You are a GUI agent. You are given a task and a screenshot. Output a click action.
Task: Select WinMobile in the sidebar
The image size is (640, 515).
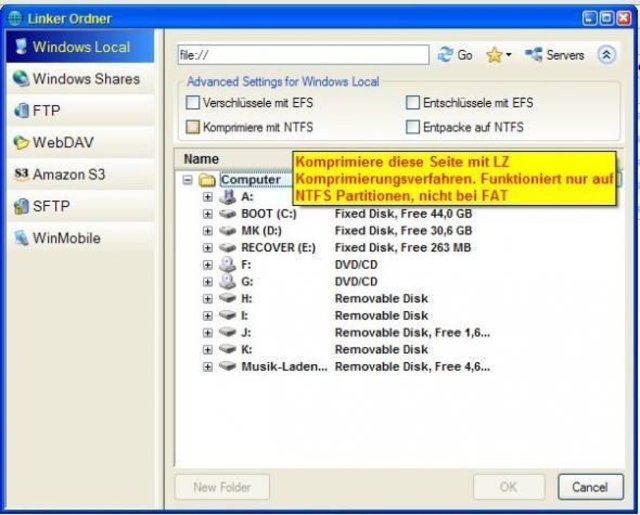coord(80,238)
